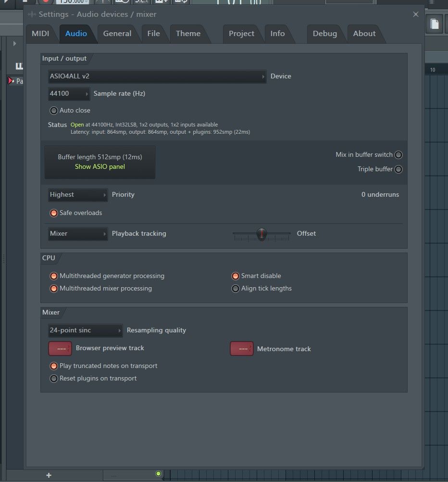Enable the Triple buffer option
This screenshot has width=448, height=482.
coord(398,169)
